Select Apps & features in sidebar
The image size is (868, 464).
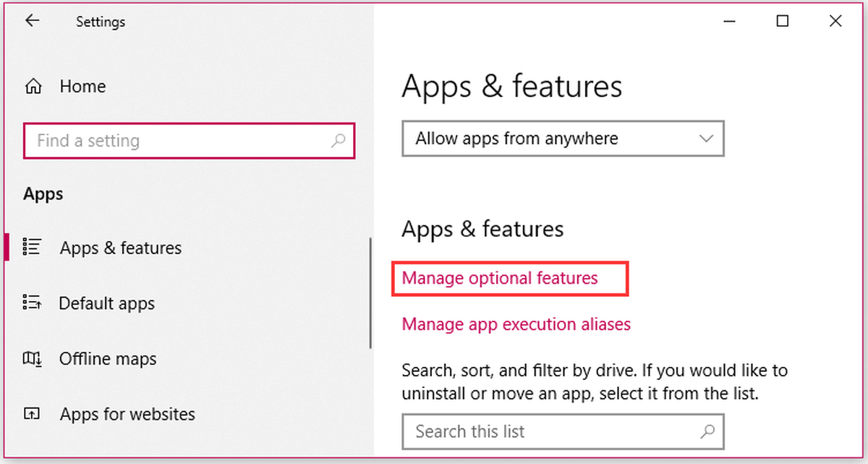[121, 248]
